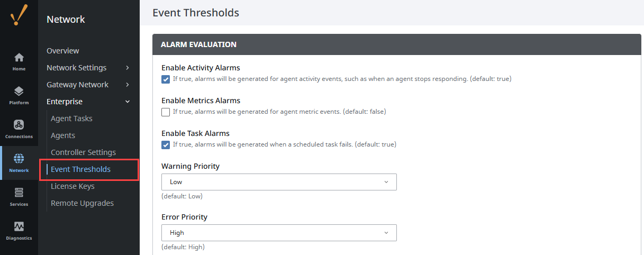Go to Controller Settings page
The image size is (644, 255).
83,152
